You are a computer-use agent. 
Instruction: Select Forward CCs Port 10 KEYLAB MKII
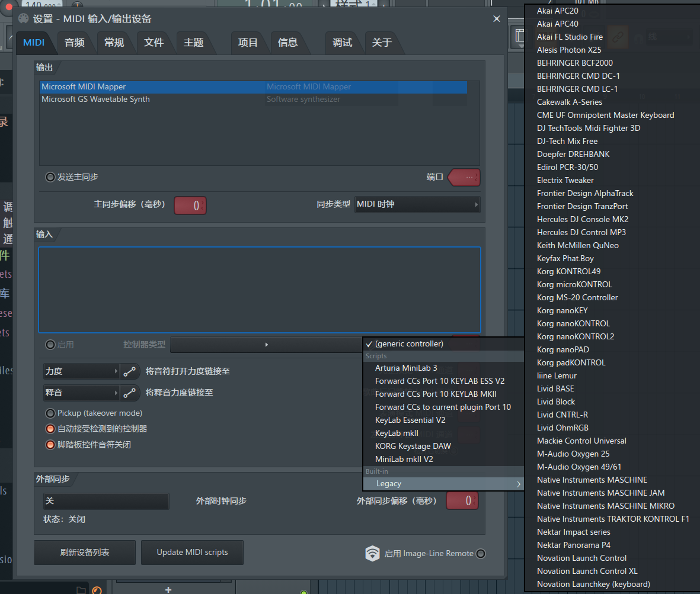pos(444,394)
